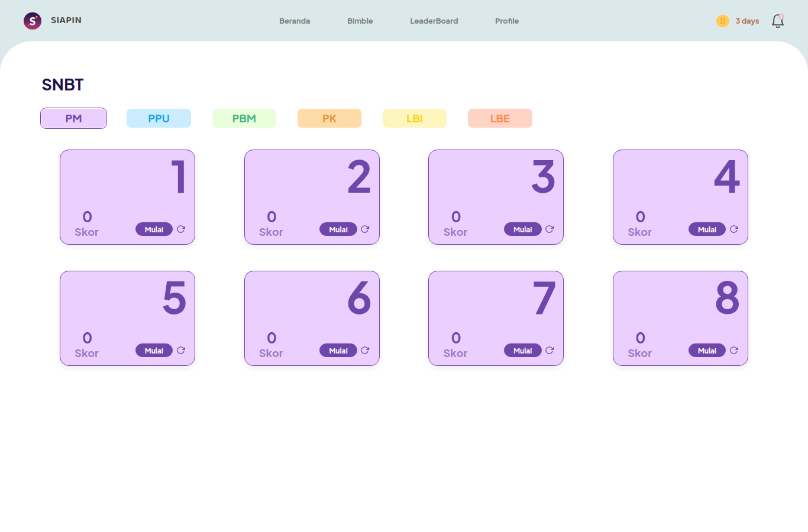
Task: Switch to the LBE tab
Action: [x=500, y=118]
